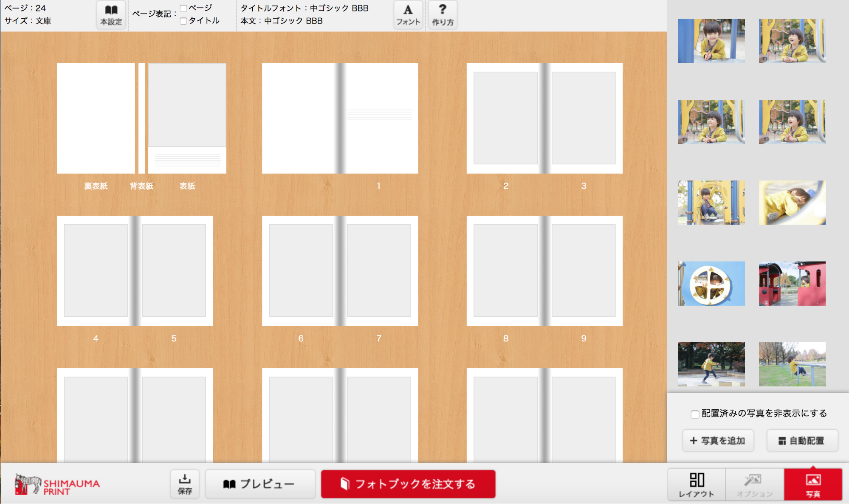The width and height of the screenshot is (849, 504).
Task: Open プレビュー preview of the book
Action: pos(260,484)
